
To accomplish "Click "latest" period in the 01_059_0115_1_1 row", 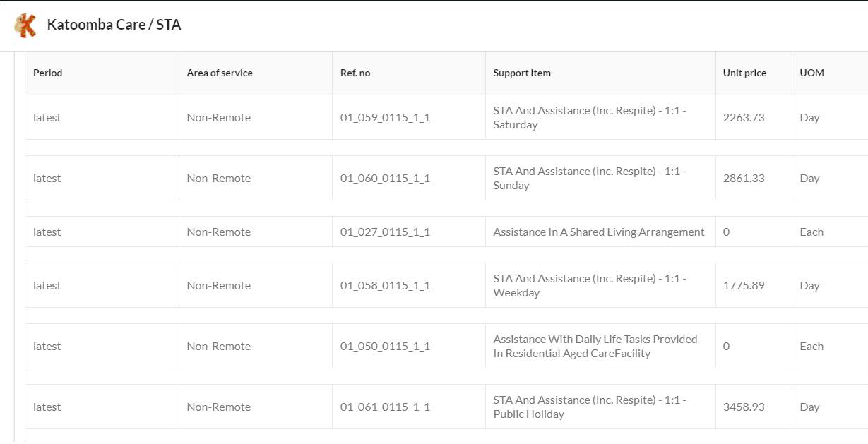I will coord(47,118).
